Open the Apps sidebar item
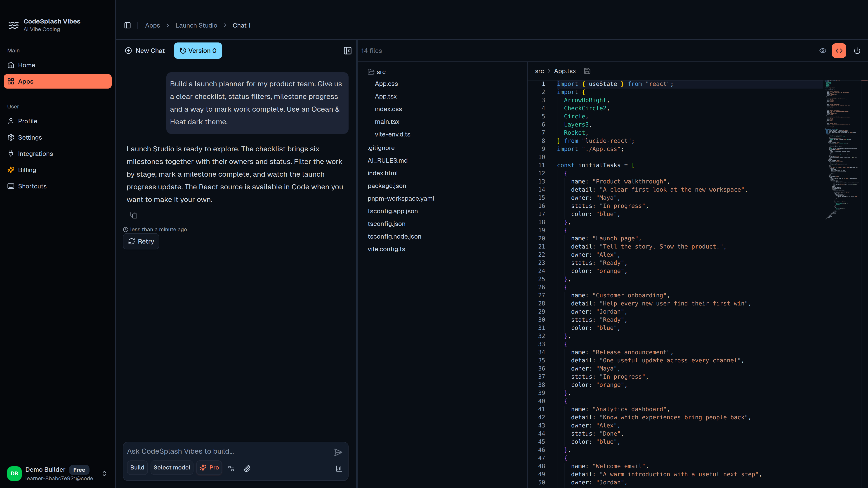This screenshot has width=868, height=488. [x=58, y=81]
